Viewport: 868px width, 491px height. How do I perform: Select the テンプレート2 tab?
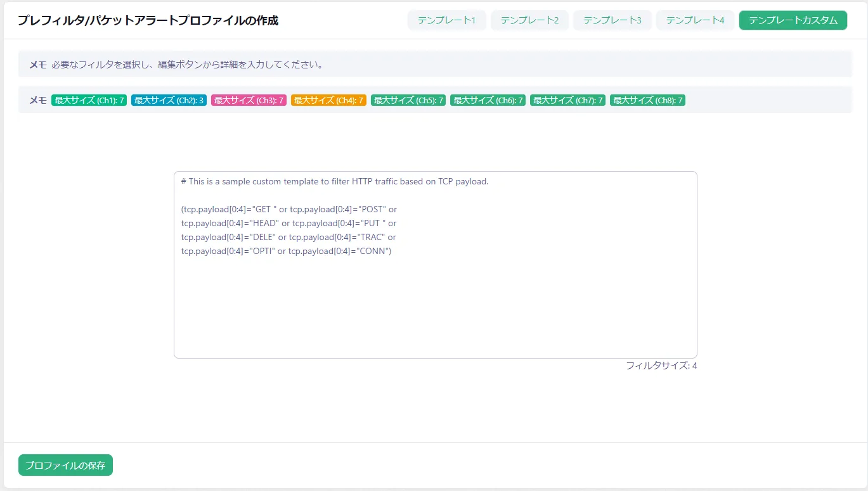tap(529, 20)
